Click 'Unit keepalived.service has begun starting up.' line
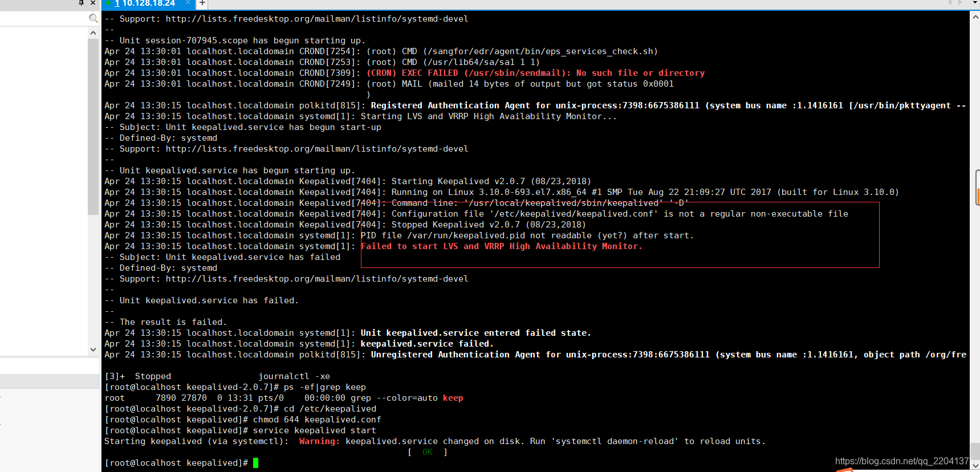This screenshot has height=472, width=980. pyautogui.click(x=237, y=170)
